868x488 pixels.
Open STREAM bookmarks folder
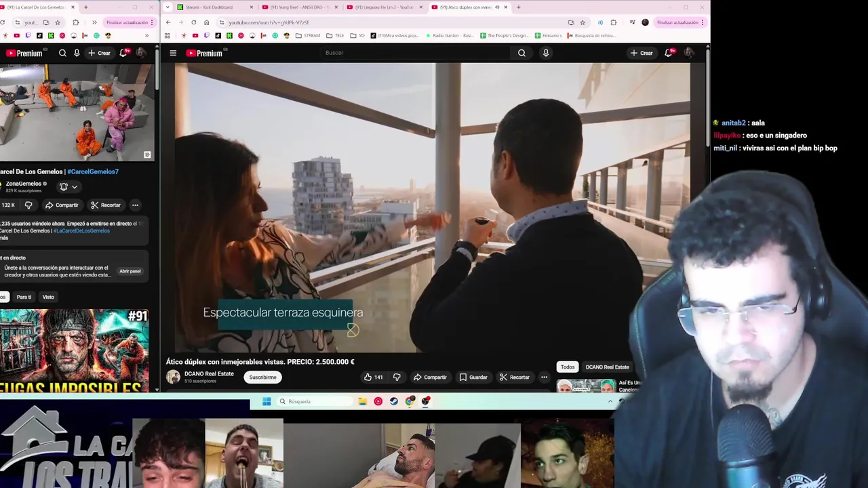(307, 35)
